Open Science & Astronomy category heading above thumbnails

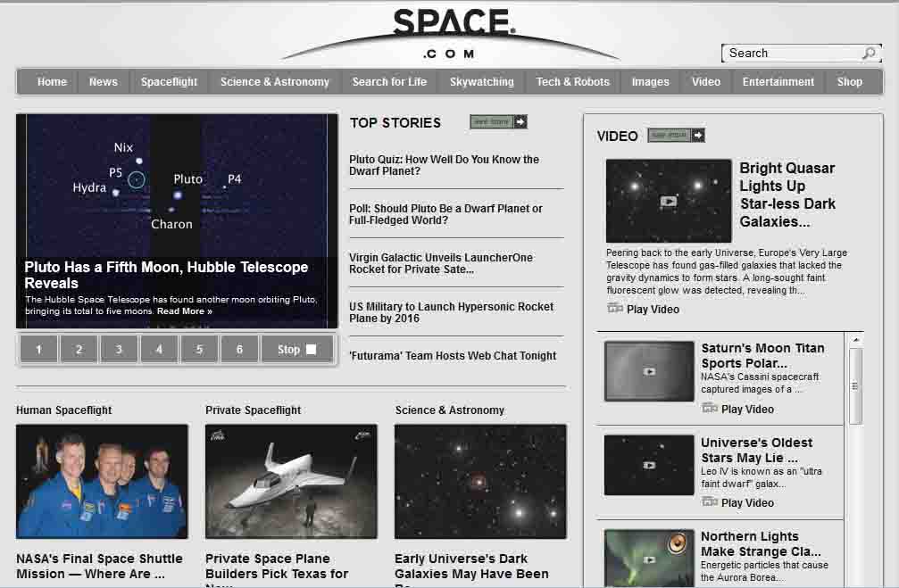click(450, 410)
